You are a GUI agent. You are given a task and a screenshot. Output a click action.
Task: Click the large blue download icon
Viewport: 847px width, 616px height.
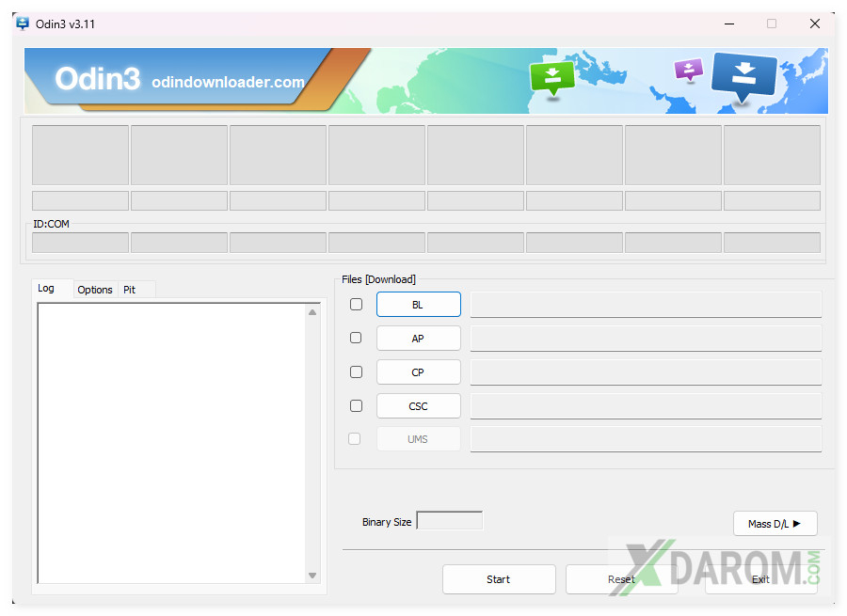pos(743,77)
